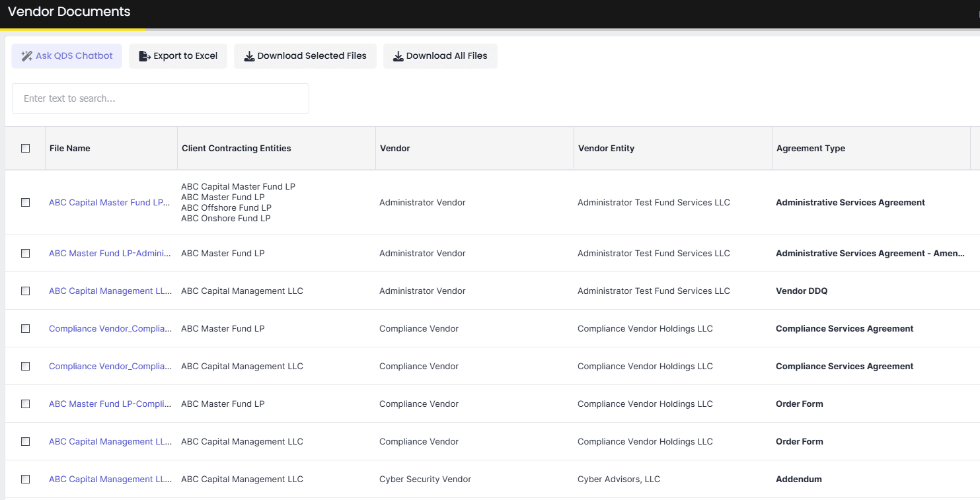
Task: Open the ABC Master Fund LP-Compli... file link
Action: pyautogui.click(x=110, y=404)
